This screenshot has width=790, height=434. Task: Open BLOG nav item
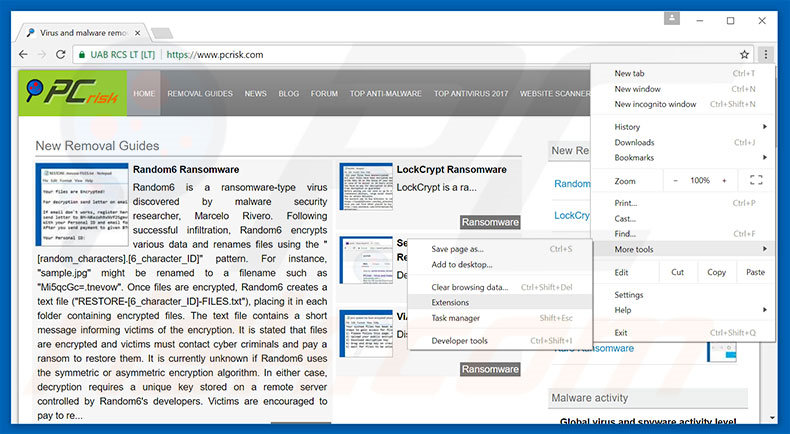click(x=289, y=93)
